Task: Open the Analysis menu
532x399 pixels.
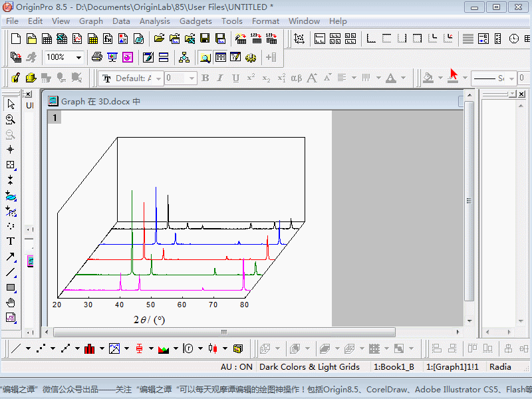Action: (154, 21)
